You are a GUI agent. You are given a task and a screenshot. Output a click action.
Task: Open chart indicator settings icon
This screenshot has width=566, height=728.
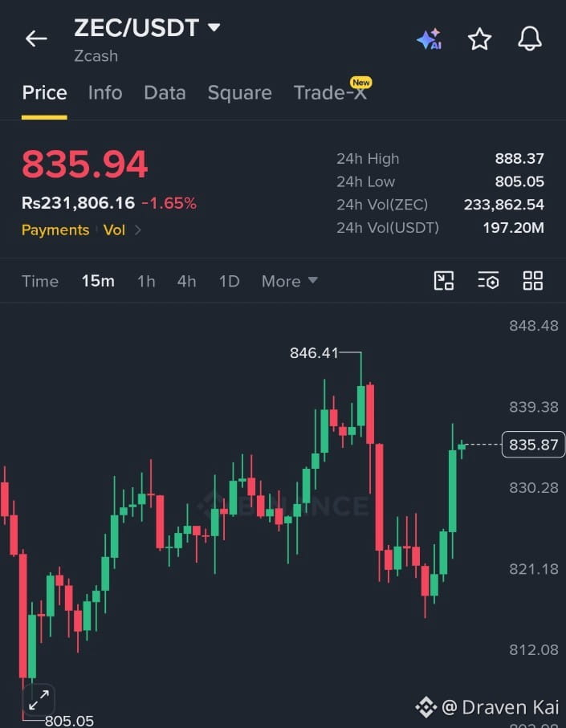tap(488, 281)
